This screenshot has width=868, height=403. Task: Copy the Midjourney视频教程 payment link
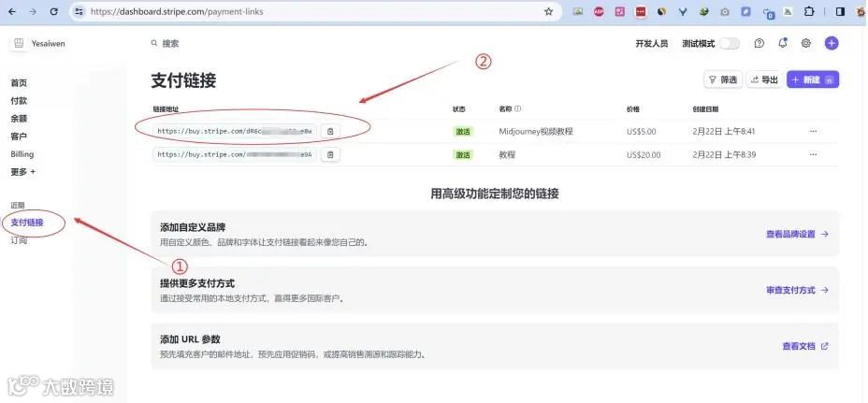pos(330,131)
